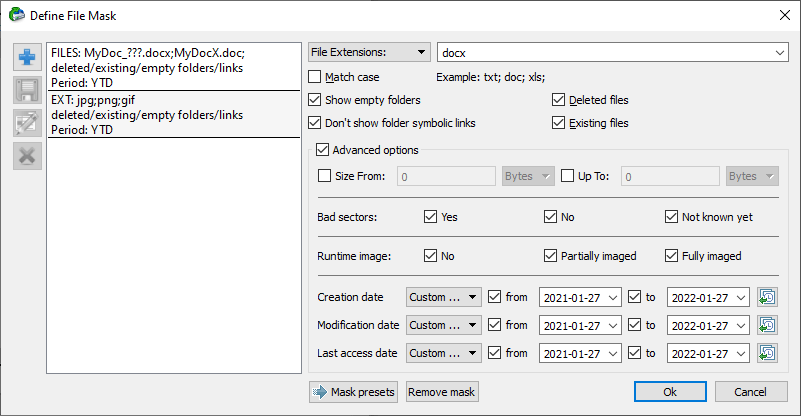Image resolution: width=801 pixels, height=416 pixels.
Task: Uncheck Deleted files option
Action: [x=558, y=100]
